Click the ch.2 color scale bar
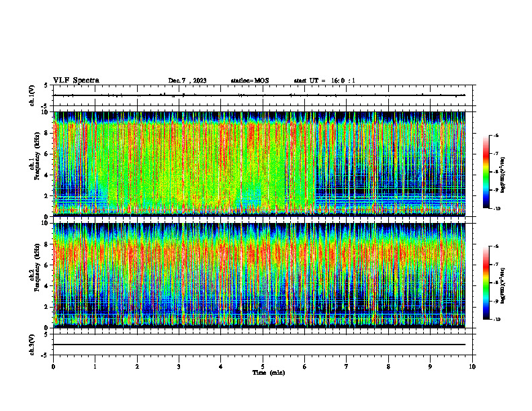The height and width of the screenshot is (411, 532). coord(486,283)
